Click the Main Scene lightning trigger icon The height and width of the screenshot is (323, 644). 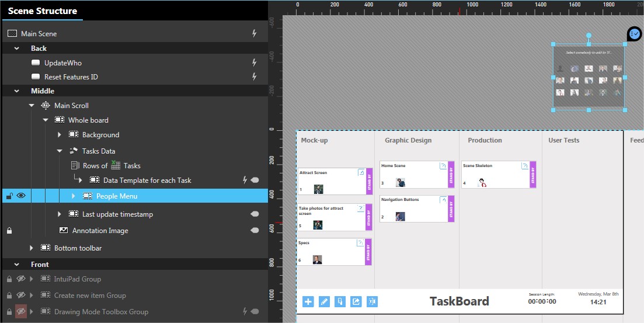(x=254, y=33)
